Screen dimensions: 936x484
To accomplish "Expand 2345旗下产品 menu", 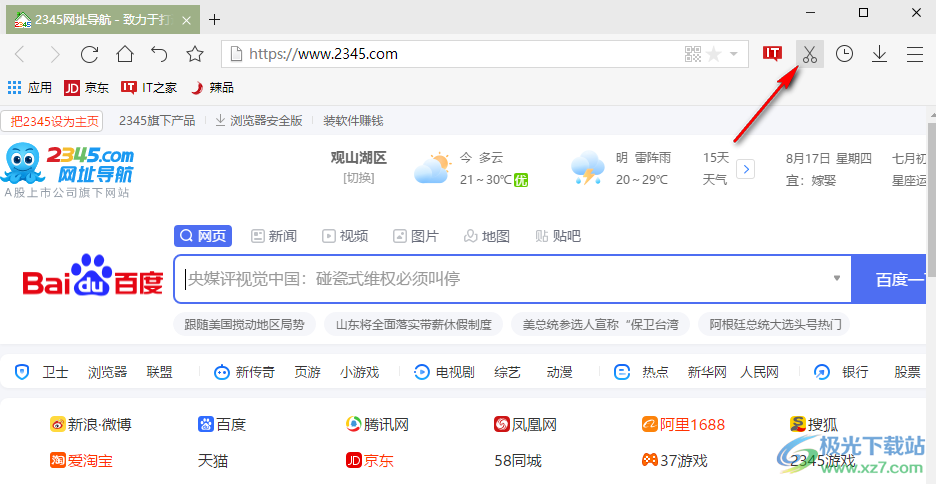I will coord(157,121).
